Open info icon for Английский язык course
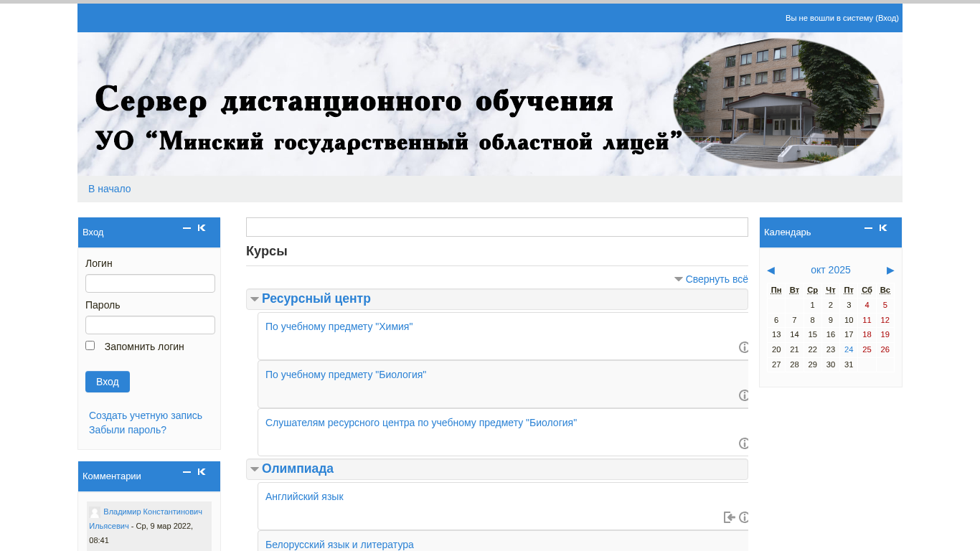The image size is (980, 551). (x=744, y=517)
